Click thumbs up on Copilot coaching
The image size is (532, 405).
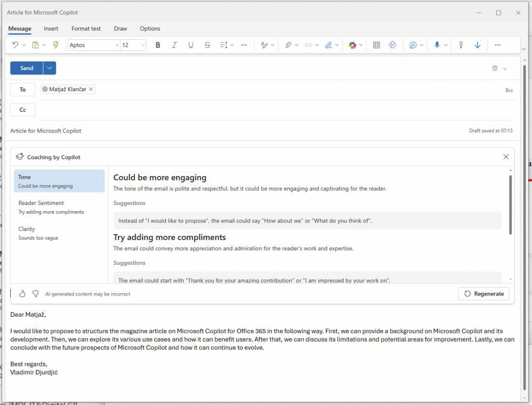22,294
